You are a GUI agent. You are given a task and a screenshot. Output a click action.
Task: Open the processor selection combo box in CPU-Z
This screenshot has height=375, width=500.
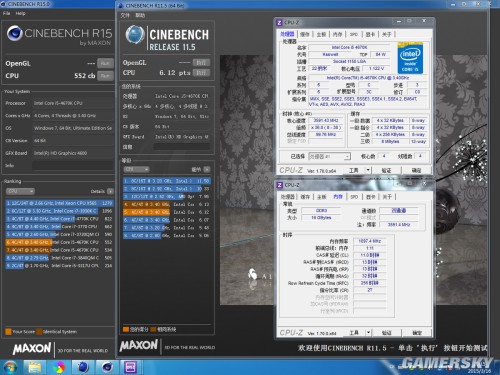pos(329,156)
